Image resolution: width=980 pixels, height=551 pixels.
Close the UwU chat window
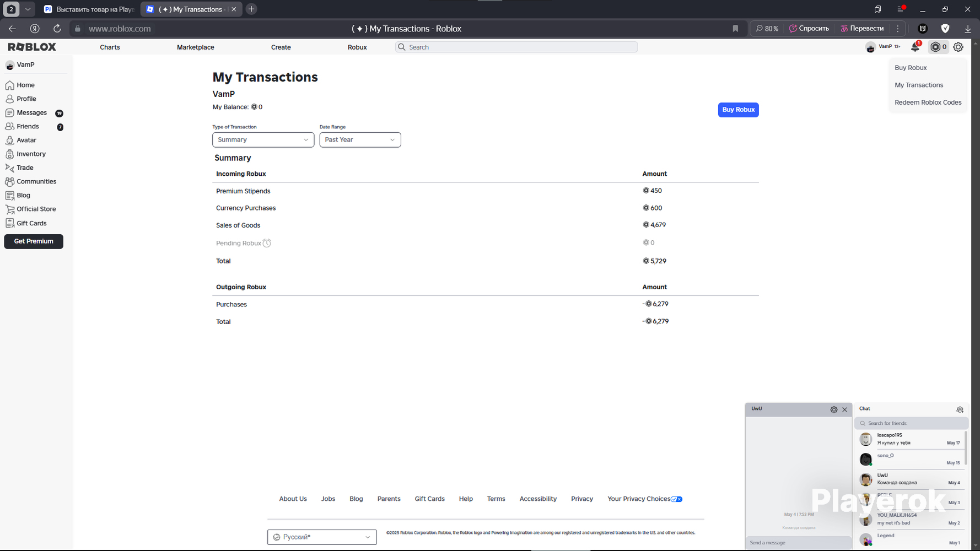[x=844, y=409]
